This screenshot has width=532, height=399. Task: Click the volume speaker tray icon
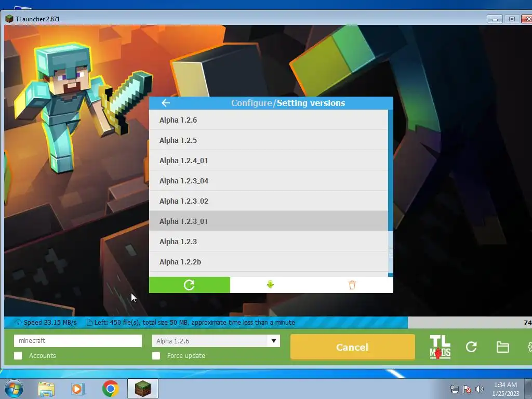click(480, 389)
